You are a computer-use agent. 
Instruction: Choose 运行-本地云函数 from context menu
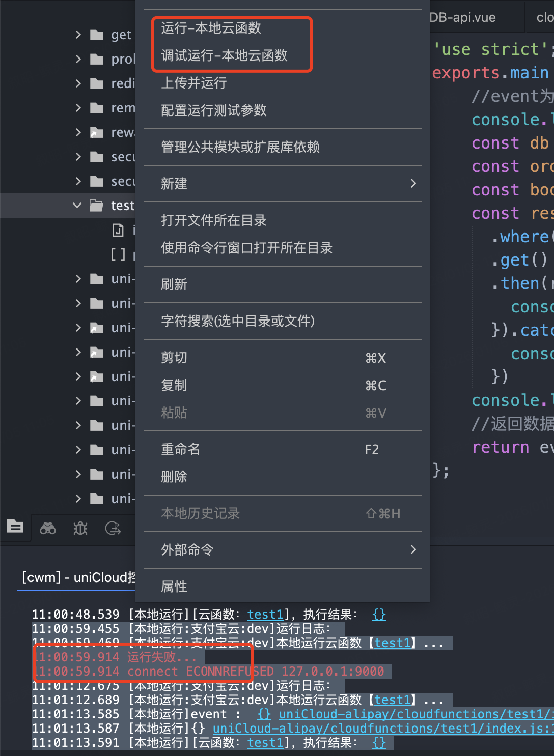(211, 28)
